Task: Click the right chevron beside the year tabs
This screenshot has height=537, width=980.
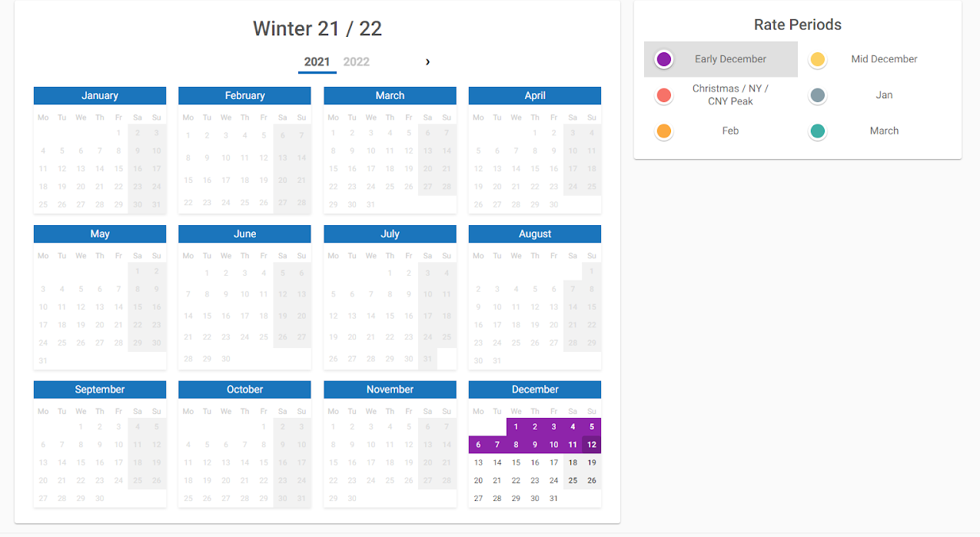Action: click(x=427, y=61)
